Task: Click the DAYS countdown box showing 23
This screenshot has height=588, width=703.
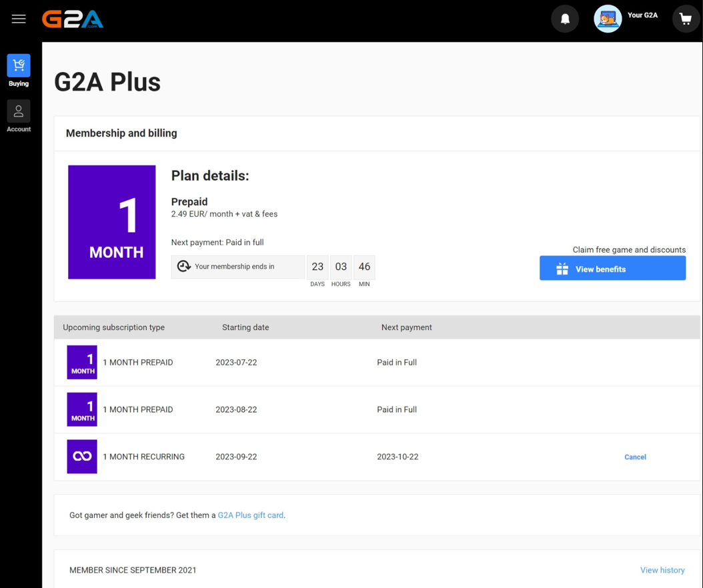Action: tap(317, 265)
